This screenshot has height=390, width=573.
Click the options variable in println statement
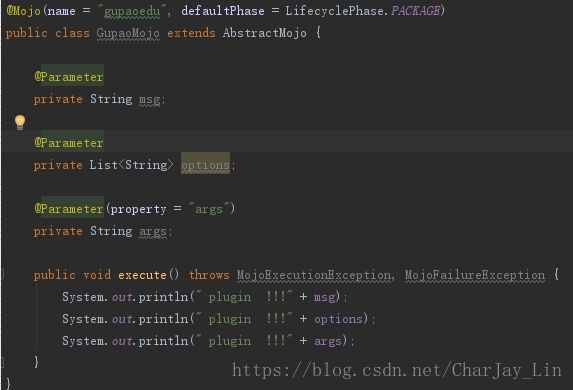tap(338, 319)
